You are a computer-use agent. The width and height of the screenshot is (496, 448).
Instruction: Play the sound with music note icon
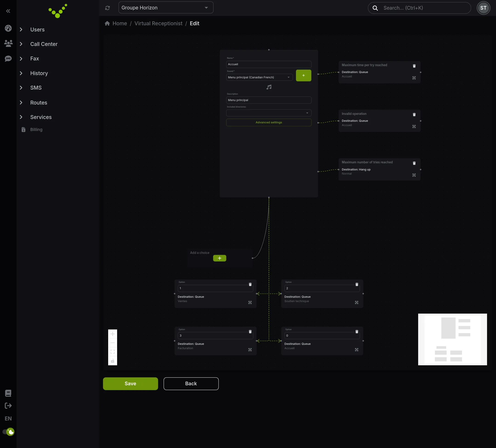(x=269, y=87)
